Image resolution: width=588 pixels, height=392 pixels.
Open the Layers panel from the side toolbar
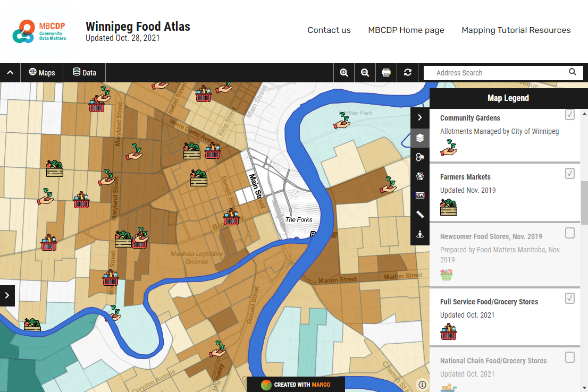[420, 138]
